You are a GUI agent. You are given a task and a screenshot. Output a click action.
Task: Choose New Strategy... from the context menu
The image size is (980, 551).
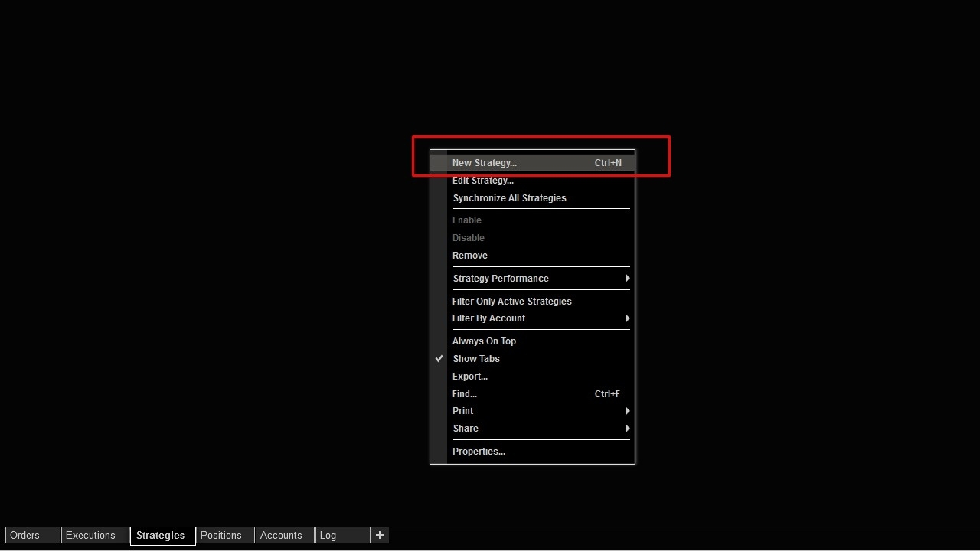click(x=532, y=163)
